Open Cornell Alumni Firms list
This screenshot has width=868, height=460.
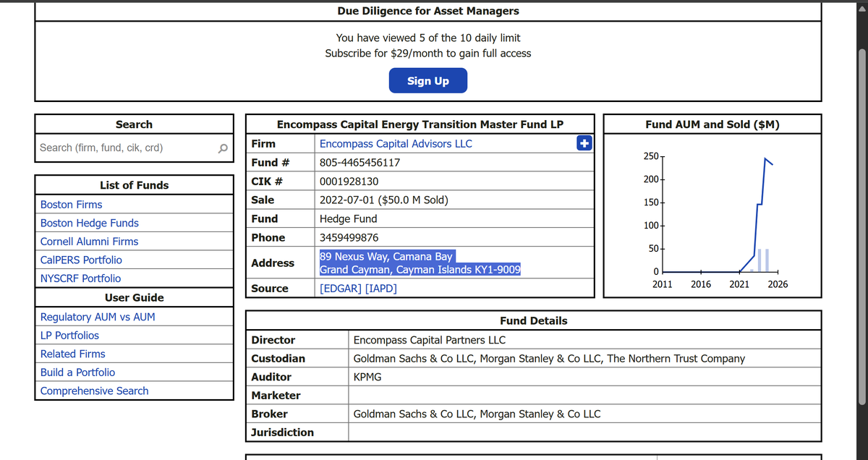pyautogui.click(x=89, y=242)
